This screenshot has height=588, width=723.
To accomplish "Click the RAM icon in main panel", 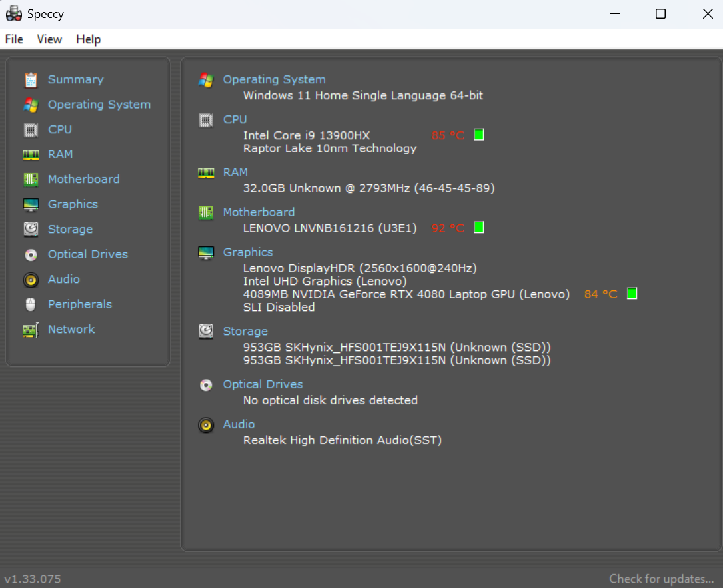I will click(x=206, y=173).
